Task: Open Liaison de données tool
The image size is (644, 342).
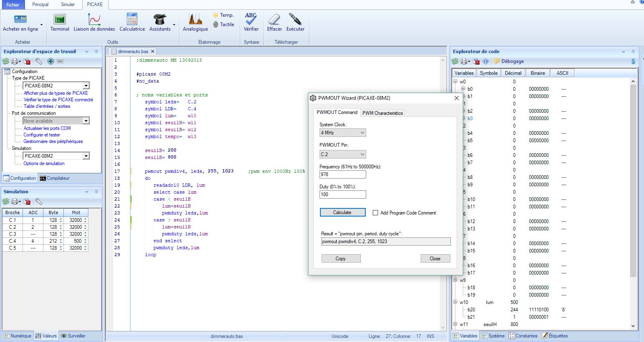Action: pos(94,22)
